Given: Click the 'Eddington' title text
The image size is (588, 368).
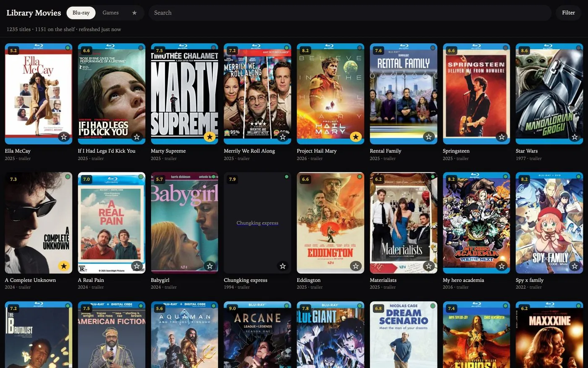Looking at the screenshot, I should click(309, 280).
